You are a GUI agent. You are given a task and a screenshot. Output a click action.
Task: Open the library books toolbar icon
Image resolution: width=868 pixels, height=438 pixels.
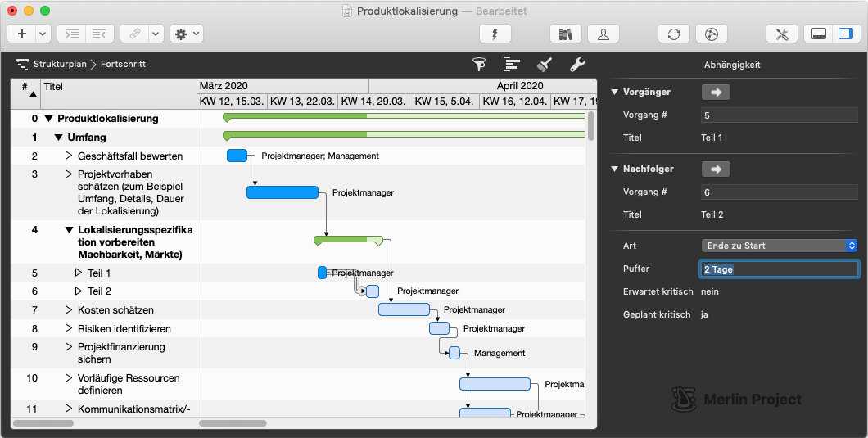(565, 34)
